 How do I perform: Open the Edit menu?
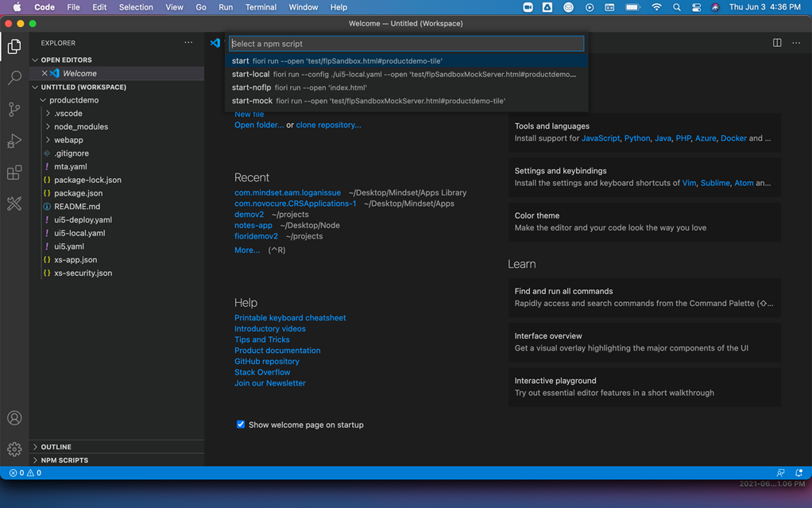point(99,7)
